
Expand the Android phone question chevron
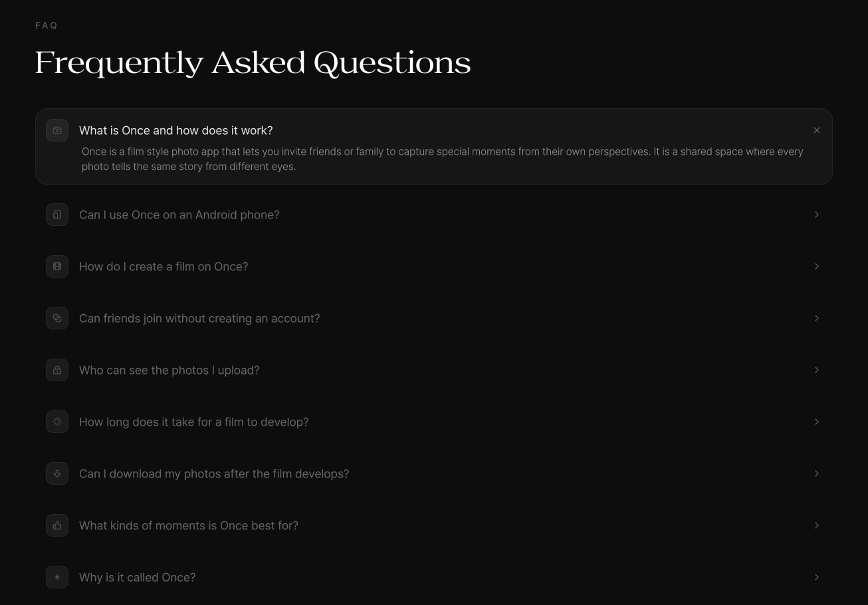tap(817, 215)
